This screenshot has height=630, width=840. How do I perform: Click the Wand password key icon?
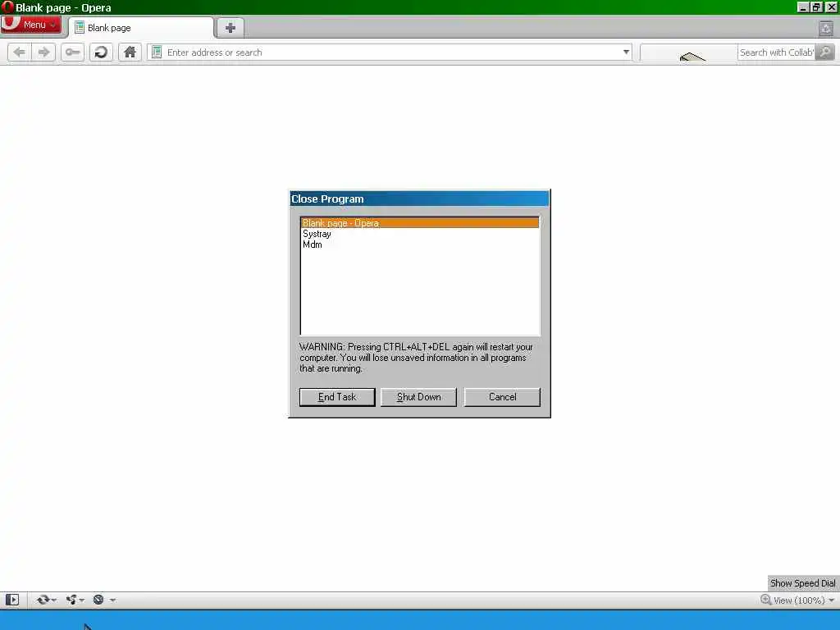(72, 52)
